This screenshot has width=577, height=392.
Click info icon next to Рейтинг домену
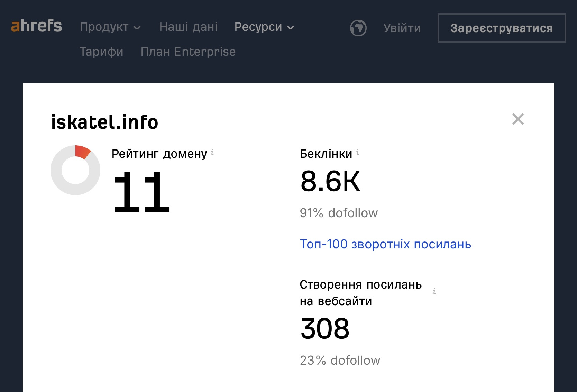click(212, 152)
